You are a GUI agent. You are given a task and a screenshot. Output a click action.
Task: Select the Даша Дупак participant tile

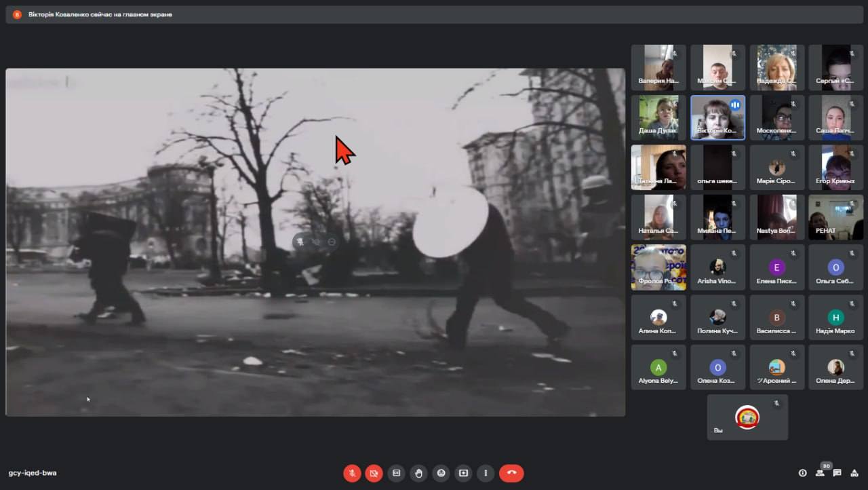658,117
